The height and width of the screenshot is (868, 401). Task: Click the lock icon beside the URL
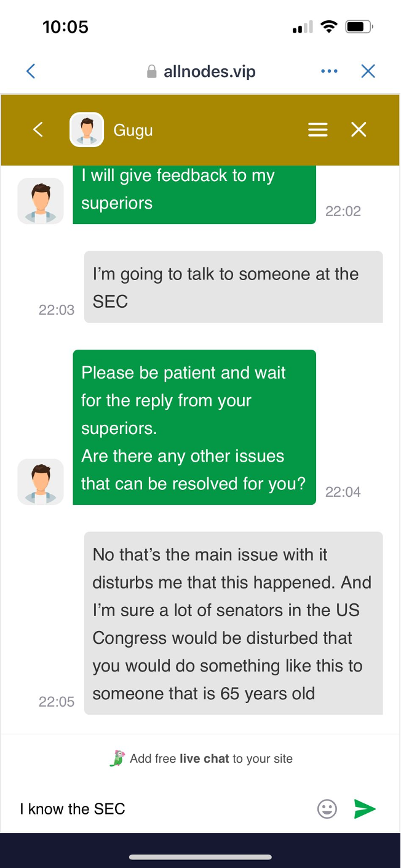tap(152, 72)
